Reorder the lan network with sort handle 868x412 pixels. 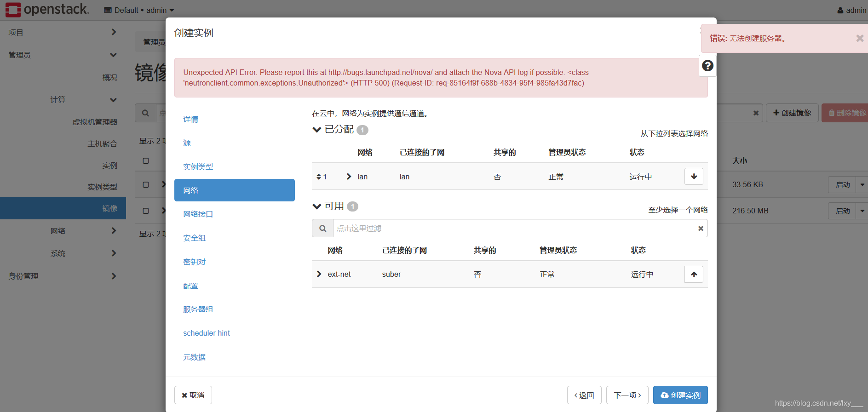click(318, 177)
